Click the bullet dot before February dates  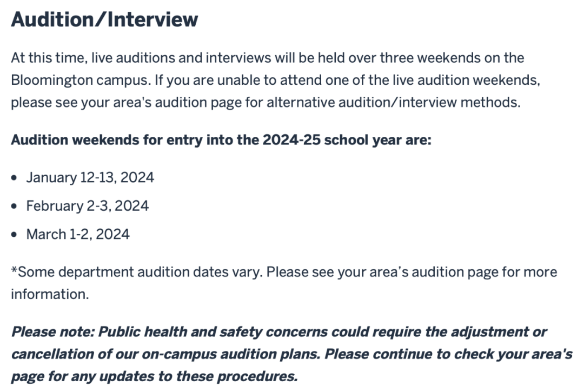coord(15,207)
